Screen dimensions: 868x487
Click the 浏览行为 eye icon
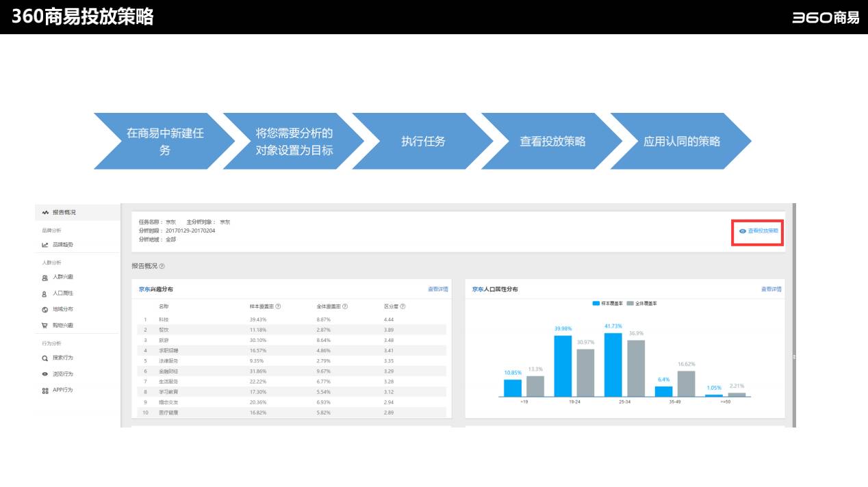pyautogui.click(x=45, y=374)
